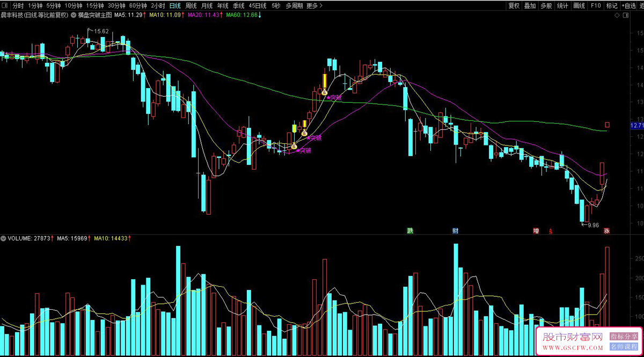Click the 涨 event marker on the chart
Viewport: 644px width, 357px height.
click(x=606, y=231)
